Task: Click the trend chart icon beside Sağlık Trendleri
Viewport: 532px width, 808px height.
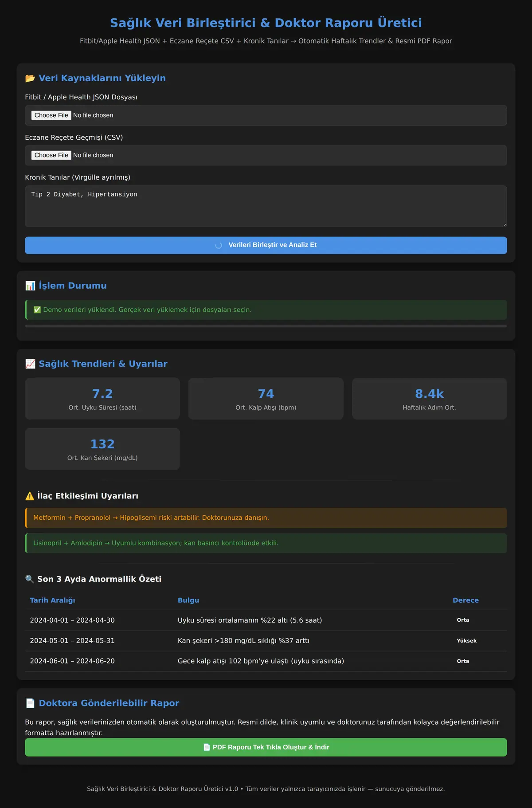Action: 30,364
